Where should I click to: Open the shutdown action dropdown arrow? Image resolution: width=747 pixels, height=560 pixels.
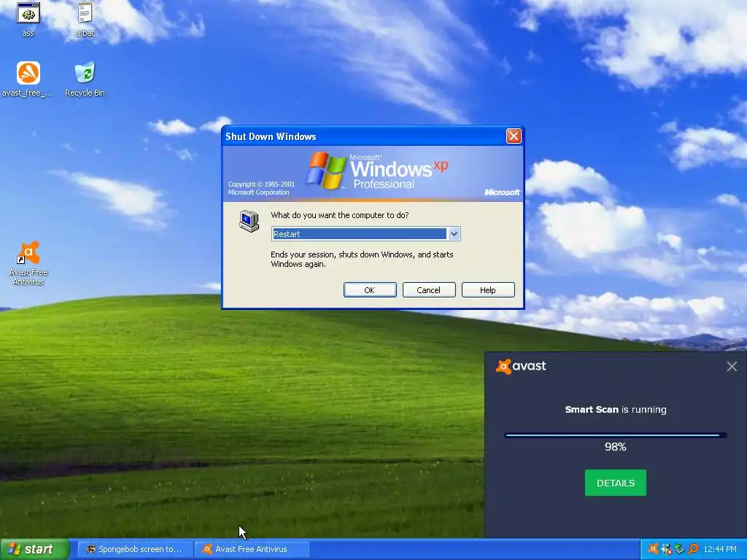[x=454, y=234]
